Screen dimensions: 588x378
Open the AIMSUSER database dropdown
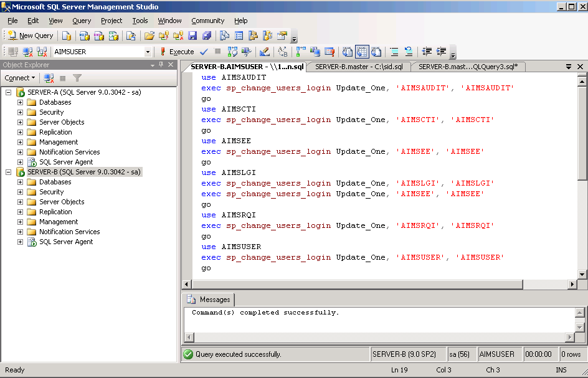[148, 52]
